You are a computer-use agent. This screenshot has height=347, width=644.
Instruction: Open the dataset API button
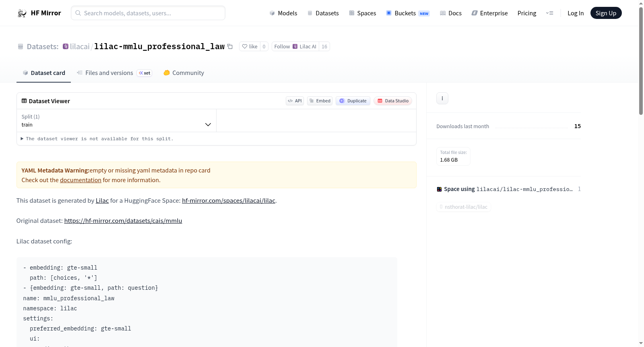295,101
